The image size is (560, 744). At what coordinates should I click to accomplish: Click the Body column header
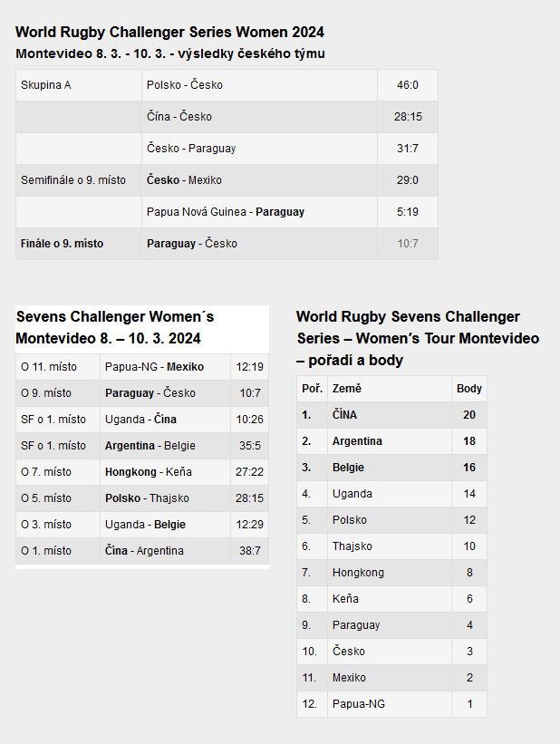click(468, 389)
